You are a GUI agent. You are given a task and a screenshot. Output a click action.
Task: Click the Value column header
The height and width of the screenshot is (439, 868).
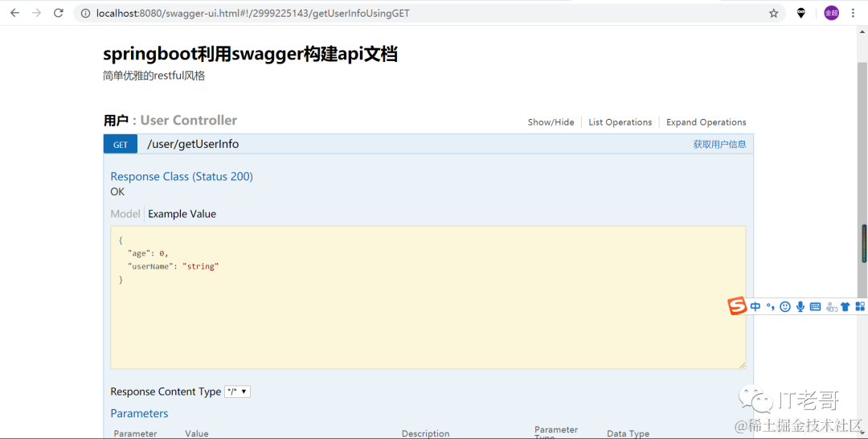point(197,433)
